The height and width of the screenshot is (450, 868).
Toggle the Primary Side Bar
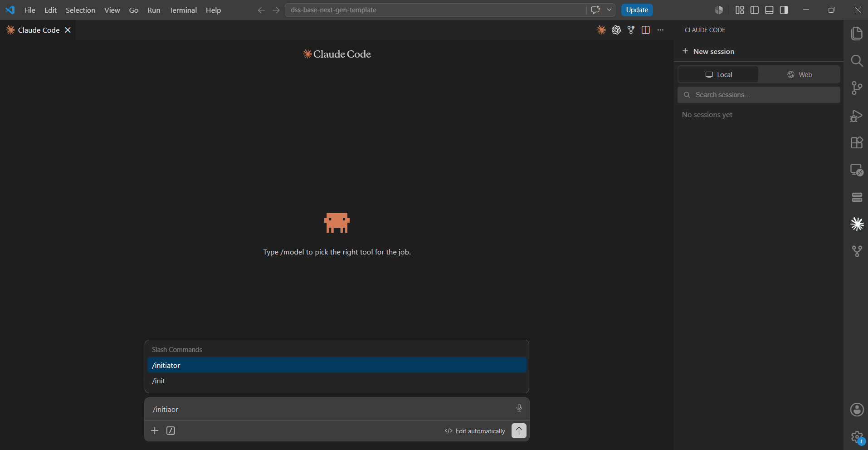point(755,10)
